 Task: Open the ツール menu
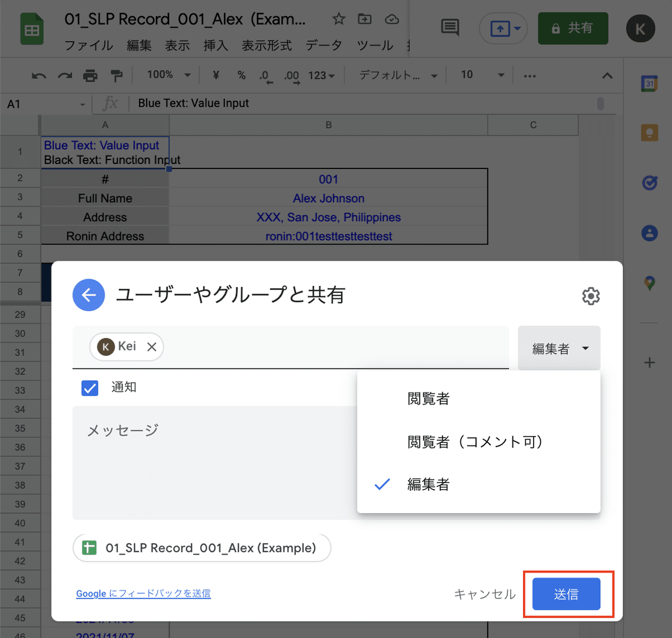tap(375, 45)
